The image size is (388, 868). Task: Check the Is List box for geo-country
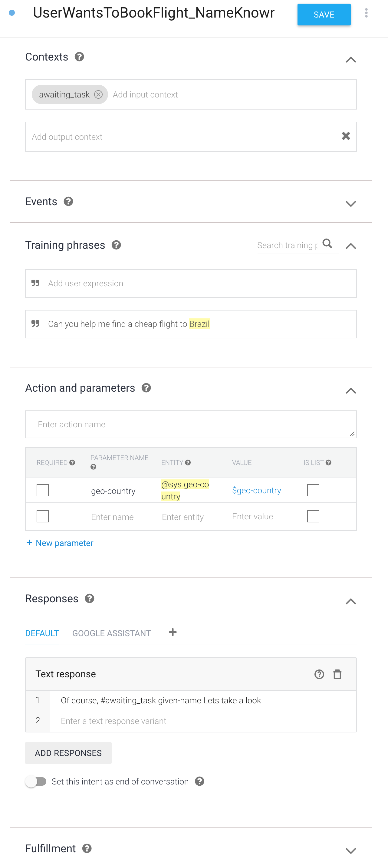click(x=313, y=490)
